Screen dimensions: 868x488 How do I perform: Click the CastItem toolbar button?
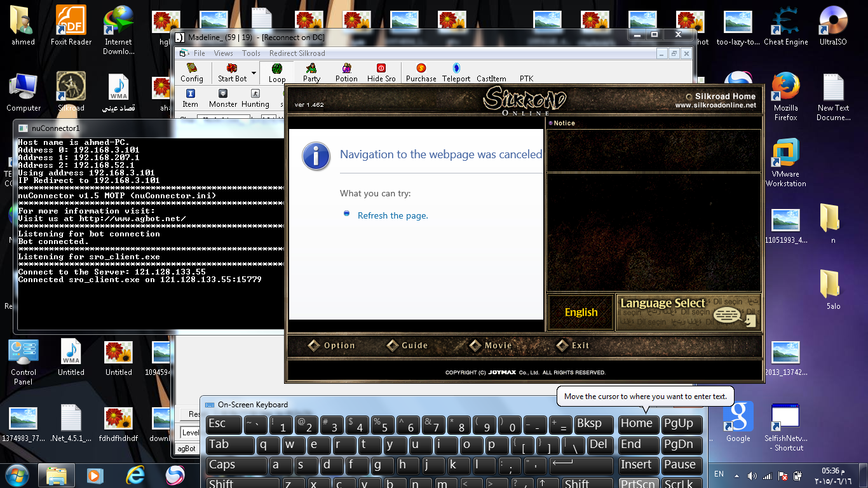click(491, 79)
